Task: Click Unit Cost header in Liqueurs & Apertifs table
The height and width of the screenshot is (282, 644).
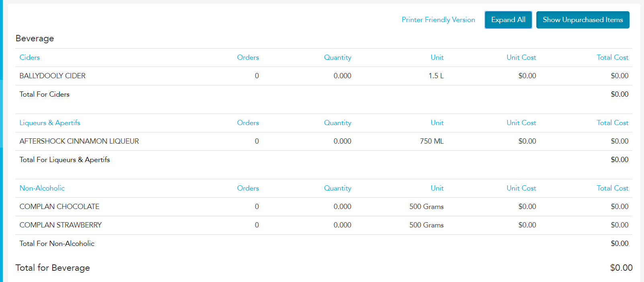Action: click(521, 123)
